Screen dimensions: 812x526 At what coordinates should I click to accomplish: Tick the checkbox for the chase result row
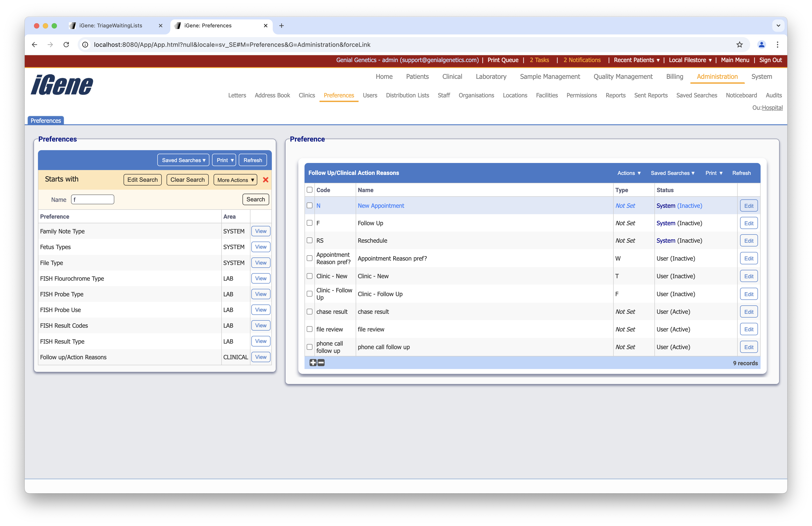click(x=309, y=312)
